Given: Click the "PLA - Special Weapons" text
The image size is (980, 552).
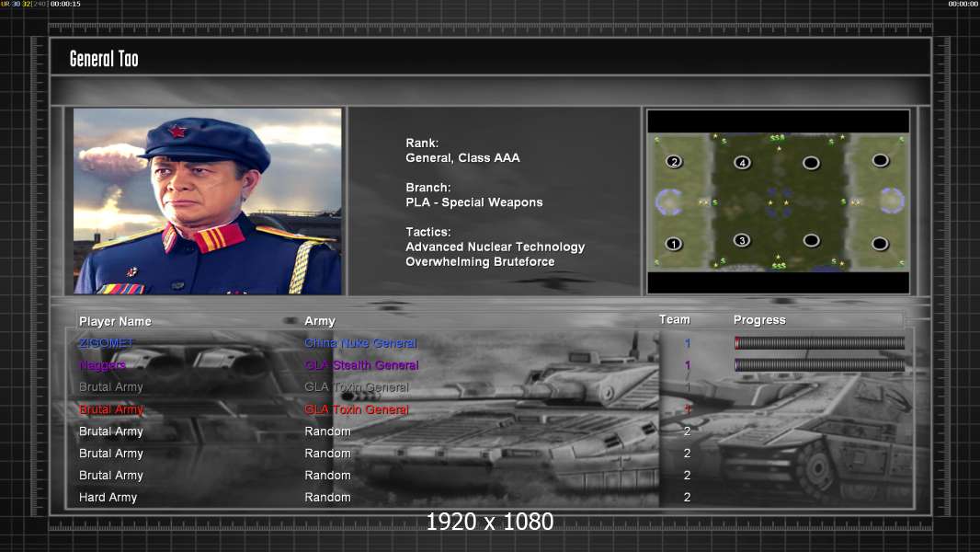Looking at the screenshot, I should pos(474,202).
